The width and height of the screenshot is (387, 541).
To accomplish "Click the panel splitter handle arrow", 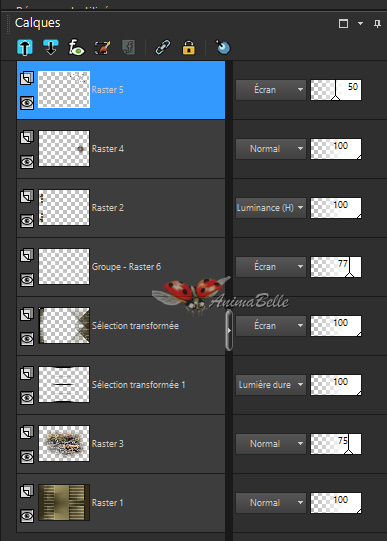I will tap(229, 330).
